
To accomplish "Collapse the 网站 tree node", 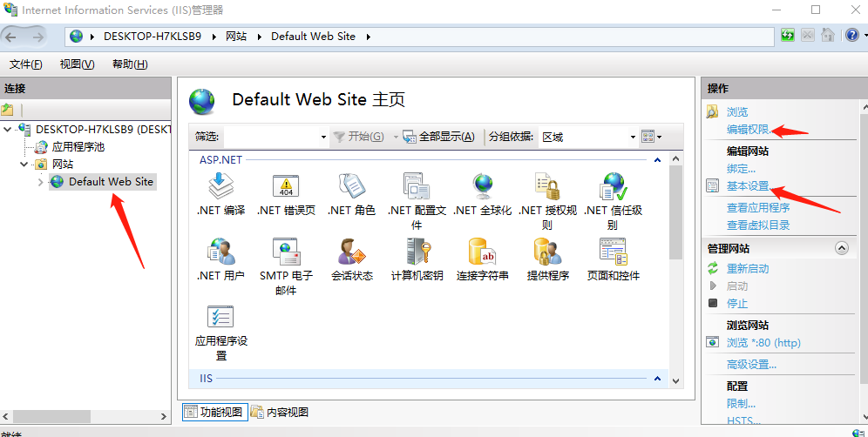I will pos(24,165).
